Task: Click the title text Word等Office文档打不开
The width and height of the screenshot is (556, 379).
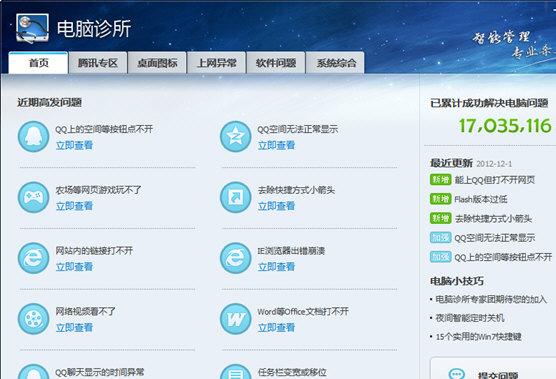Action: pyautogui.click(x=303, y=312)
